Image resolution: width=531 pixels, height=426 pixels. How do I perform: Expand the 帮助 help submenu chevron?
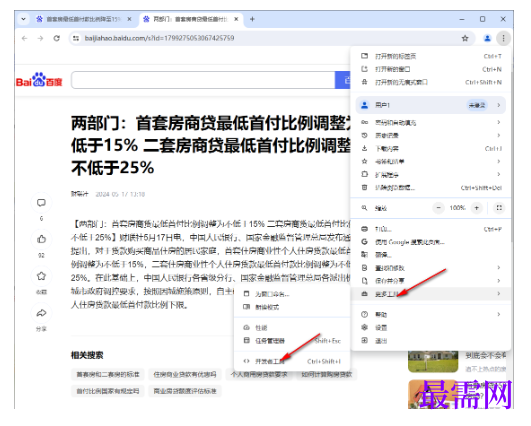pos(498,314)
